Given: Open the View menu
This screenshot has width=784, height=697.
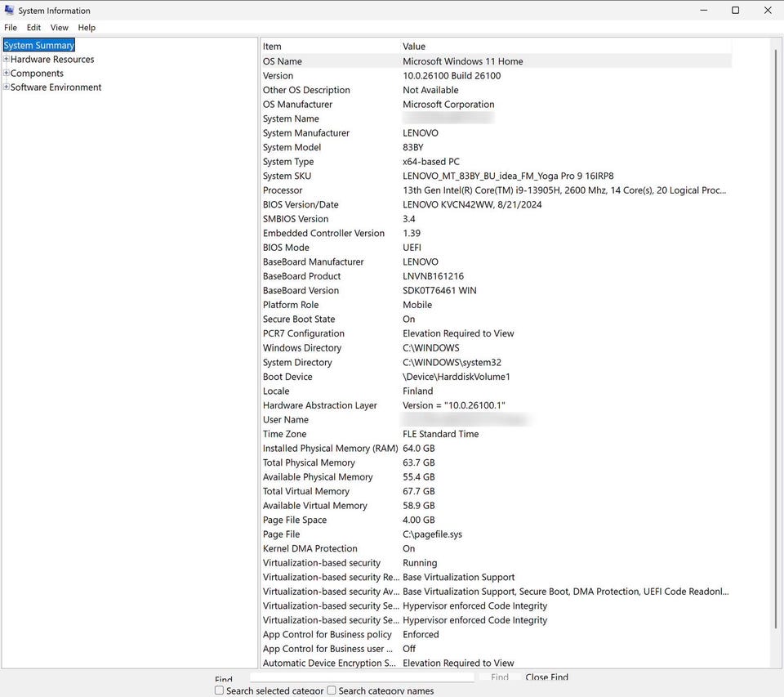Looking at the screenshot, I should (59, 28).
